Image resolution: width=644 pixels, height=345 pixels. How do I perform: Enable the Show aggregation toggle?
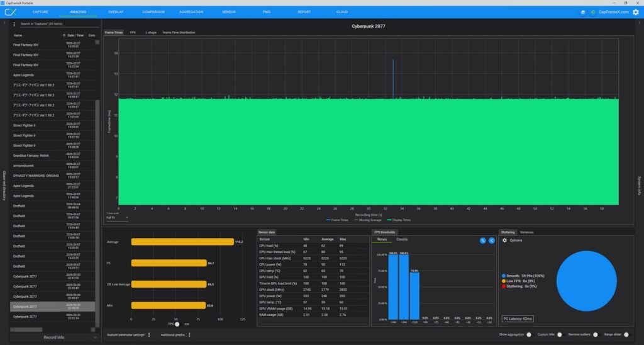click(528, 335)
